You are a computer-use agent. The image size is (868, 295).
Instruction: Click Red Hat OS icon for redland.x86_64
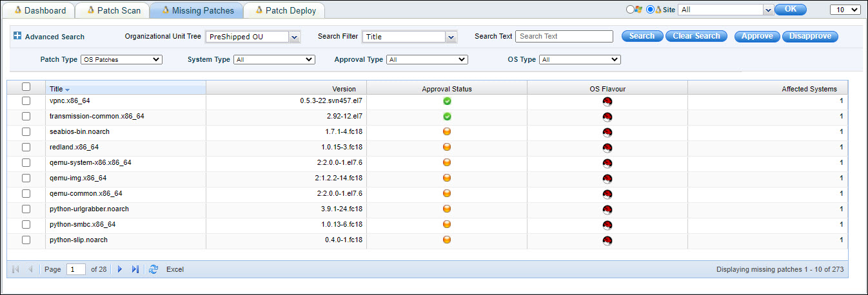tap(607, 147)
